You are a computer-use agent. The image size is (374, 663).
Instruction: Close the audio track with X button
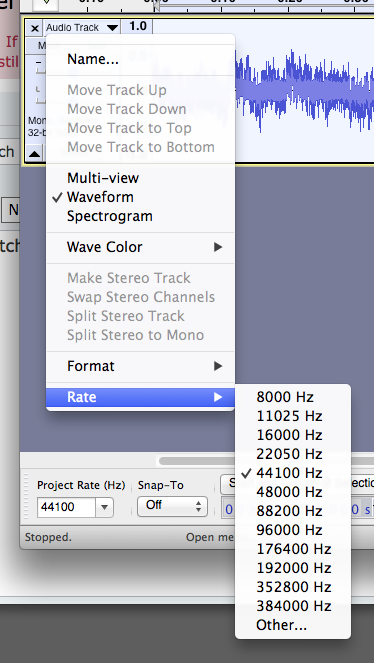[35, 28]
